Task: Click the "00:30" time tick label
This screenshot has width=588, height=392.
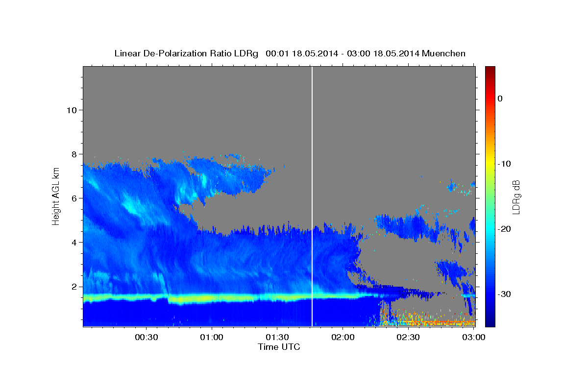Action: [146, 338]
